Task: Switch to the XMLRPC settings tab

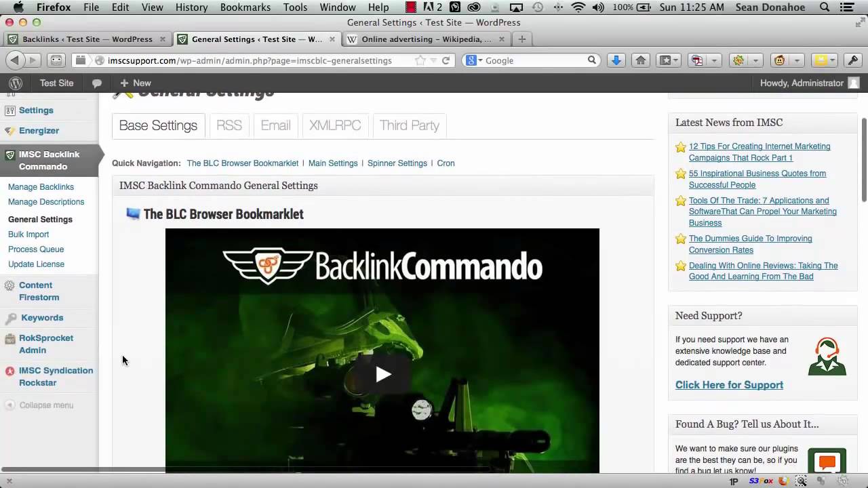Action: tap(335, 125)
